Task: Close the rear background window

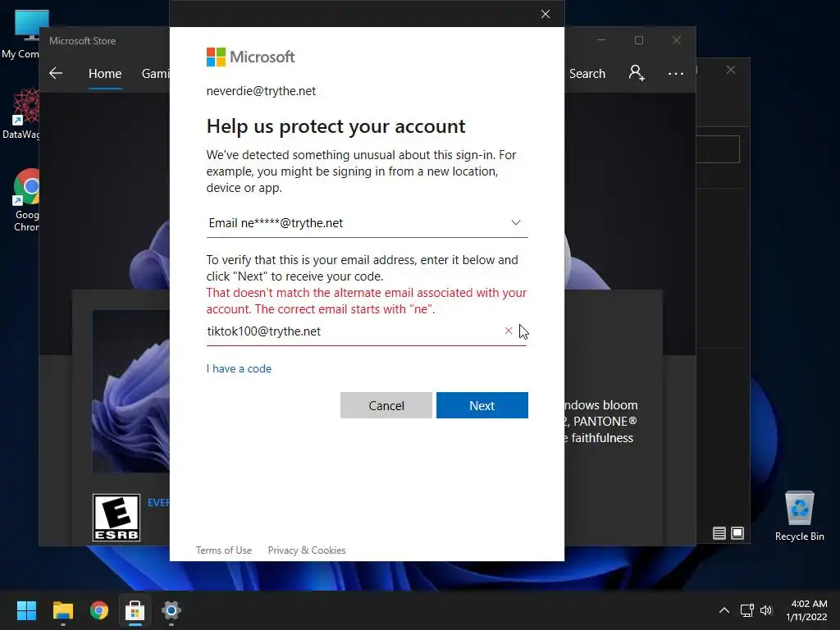Action: pyautogui.click(x=731, y=71)
